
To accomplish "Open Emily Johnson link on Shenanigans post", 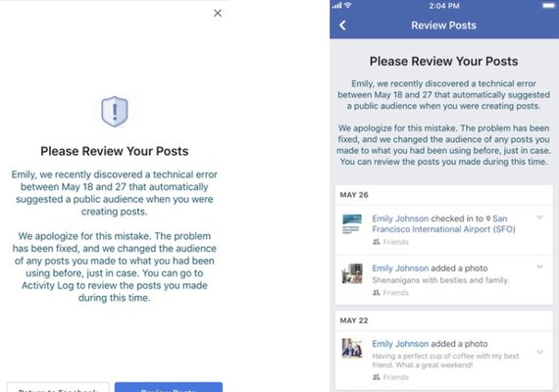I will 400,268.
